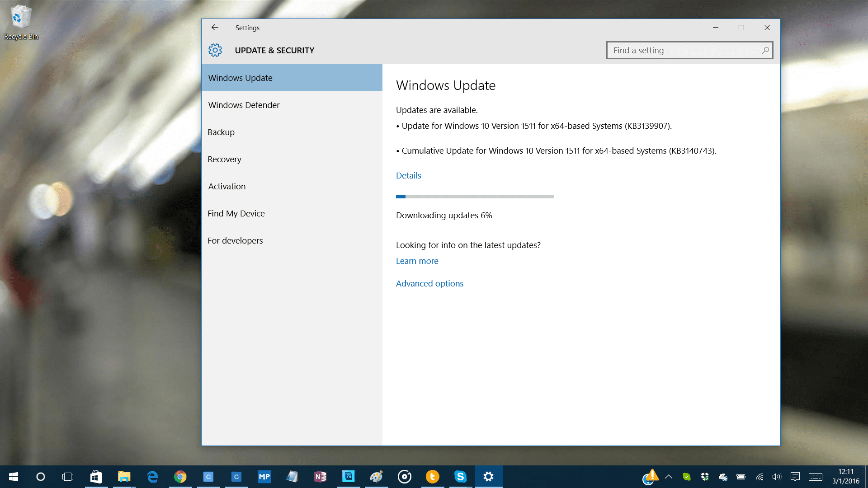The width and height of the screenshot is (868, 488).
Task: Click the Find a setting search box
Action: click(x=683, y=50)
